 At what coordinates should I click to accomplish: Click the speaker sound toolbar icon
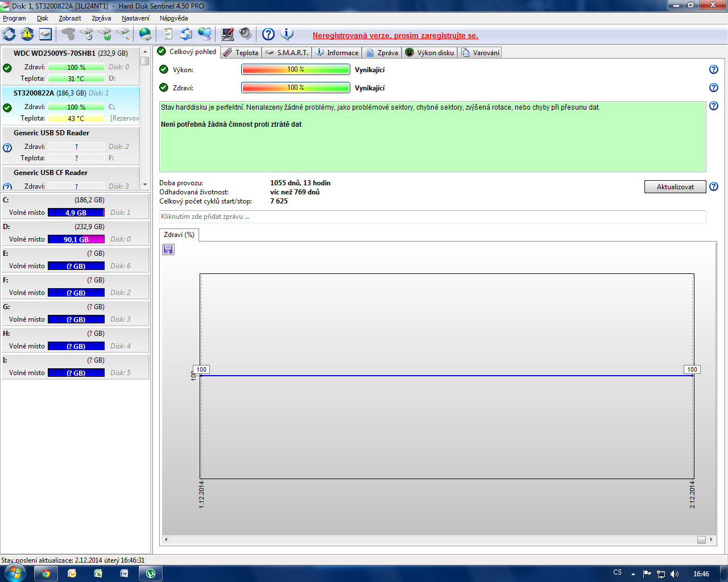click(246, 34)
